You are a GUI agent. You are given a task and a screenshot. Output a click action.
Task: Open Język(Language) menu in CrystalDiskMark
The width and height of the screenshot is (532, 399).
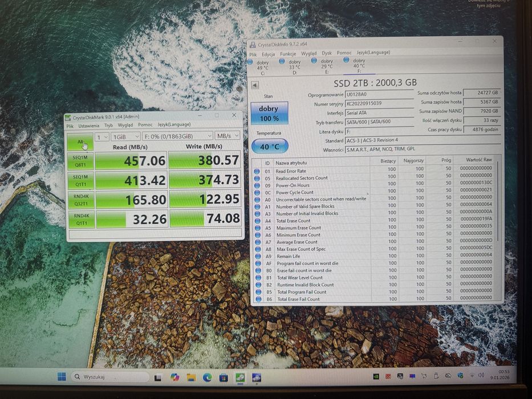pos(174,124)
